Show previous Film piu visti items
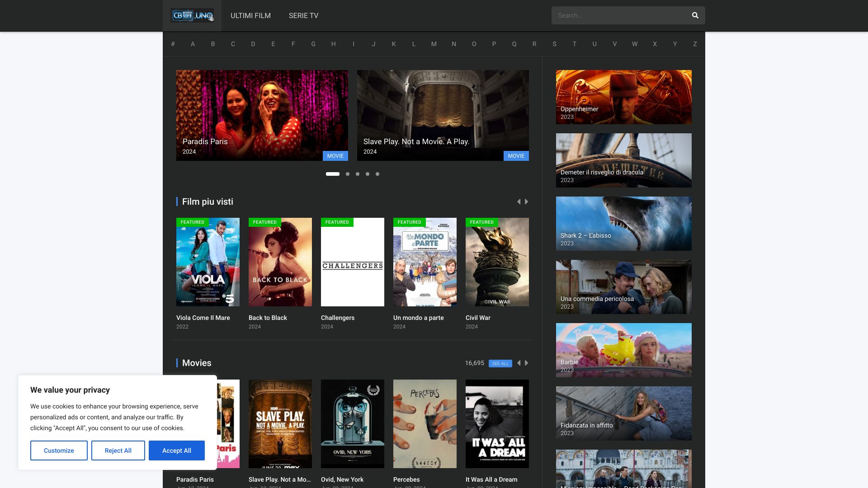 click(519, 202)
